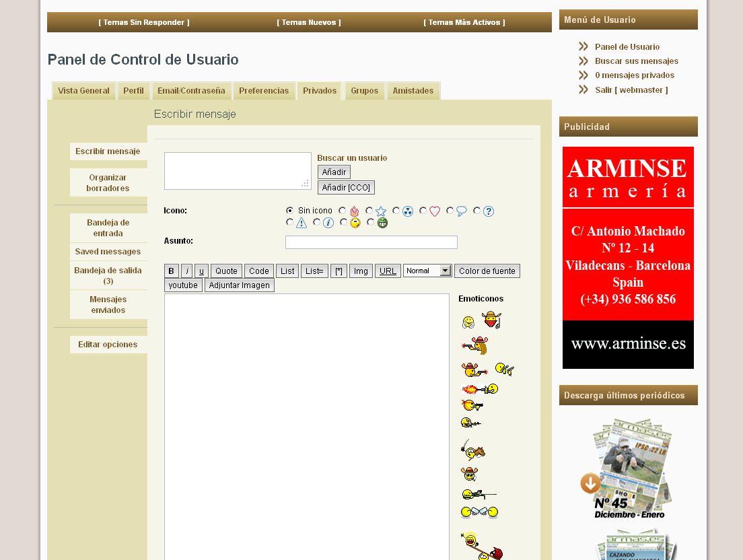Insert the cowboy smiley with sunglasses
Screen dimensions: 743x560
[x=469, y=474]
